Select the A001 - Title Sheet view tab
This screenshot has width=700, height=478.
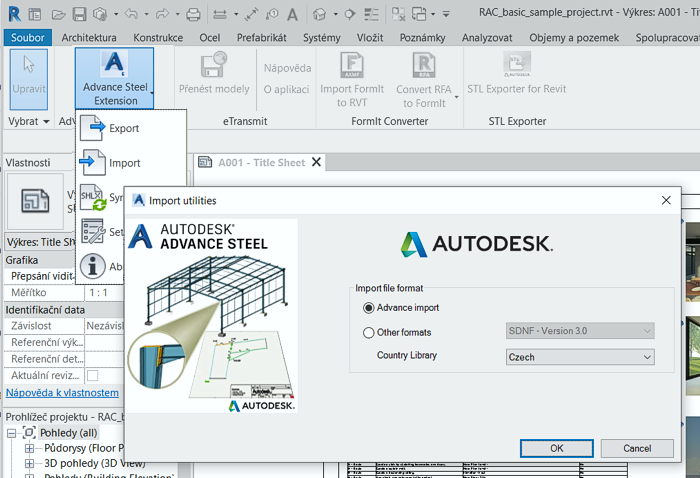pyautogui.click(x=261, y=162)
